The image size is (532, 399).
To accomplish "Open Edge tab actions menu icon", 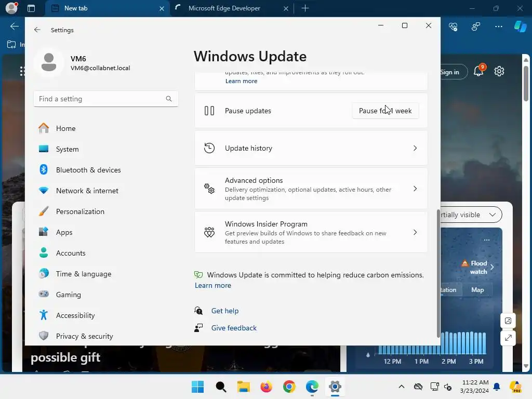I will pyautogui.click(x=31, y=8).
